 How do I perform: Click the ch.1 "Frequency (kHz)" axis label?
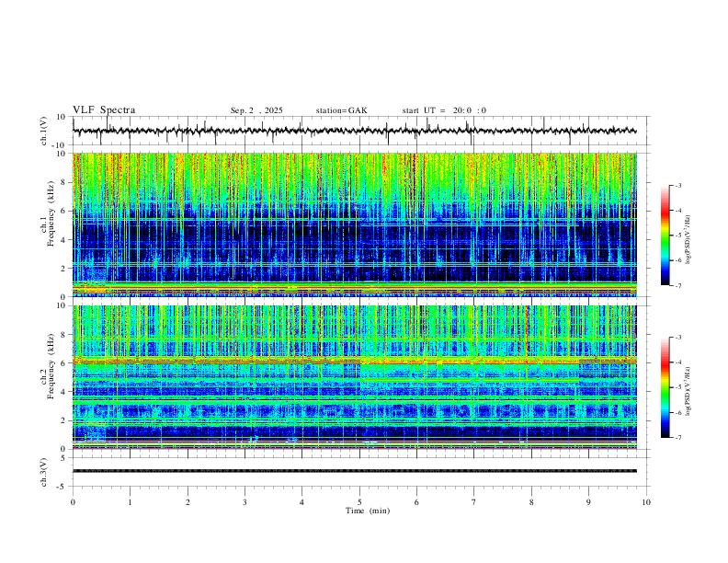click(x=51, y=213)
